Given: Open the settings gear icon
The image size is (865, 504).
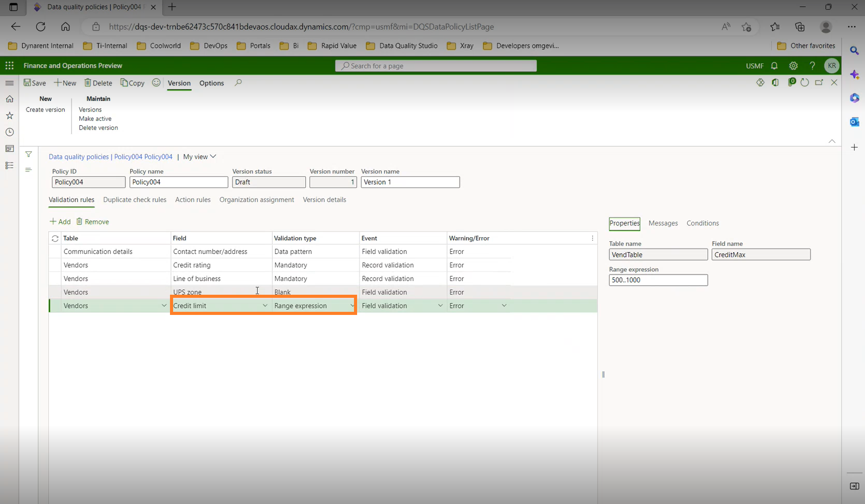Looking at the screenshot, I should [793, 66].
